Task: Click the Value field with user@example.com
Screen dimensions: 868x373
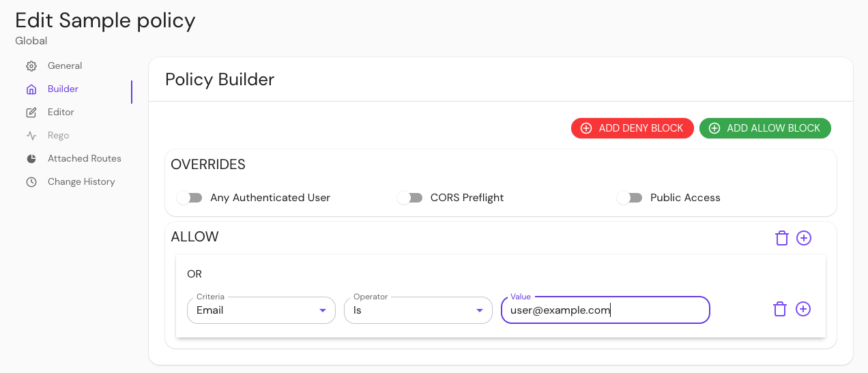Action: [605, 310]
